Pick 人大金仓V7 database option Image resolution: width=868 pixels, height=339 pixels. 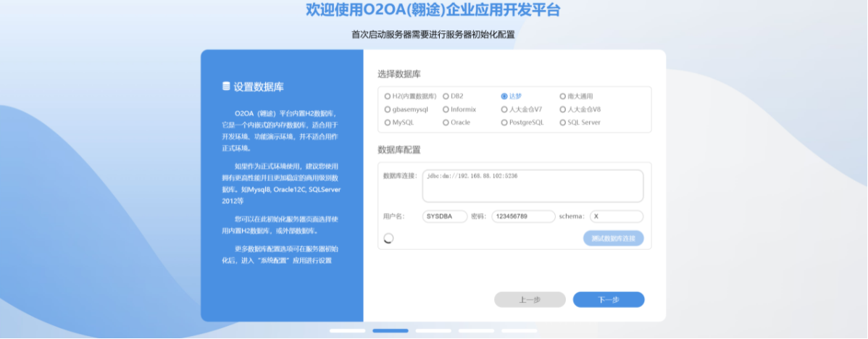(x=522, y=109)
